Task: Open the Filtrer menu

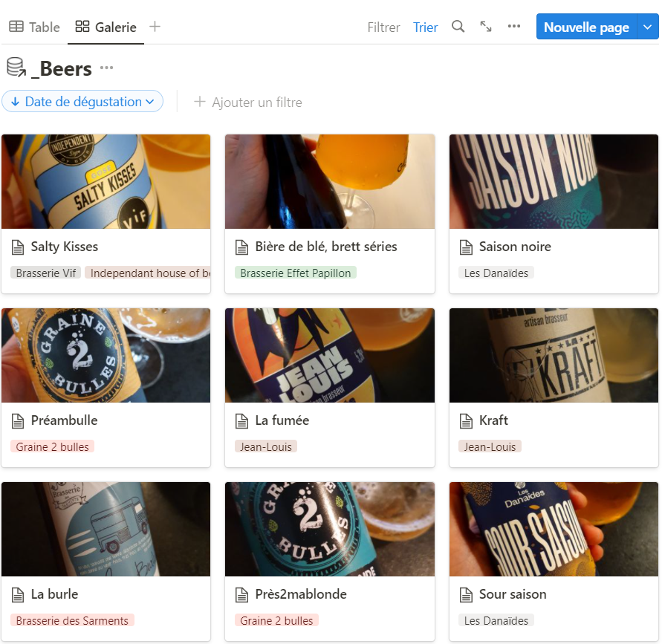Action: click(x=383, y=27)
